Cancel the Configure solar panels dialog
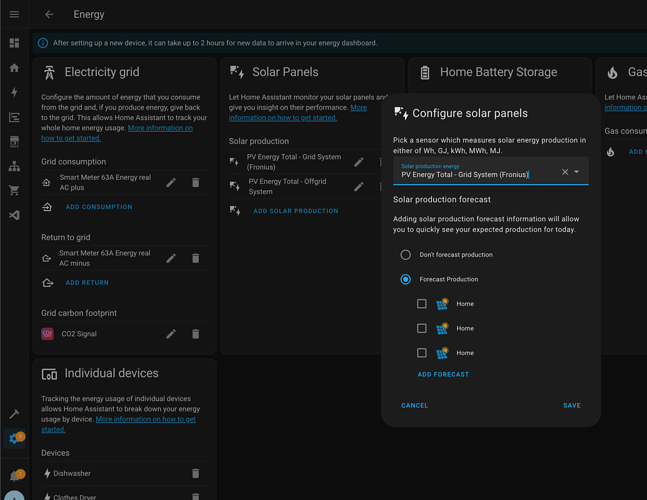This screenshot has width=647, height=500. pos(414,406)
